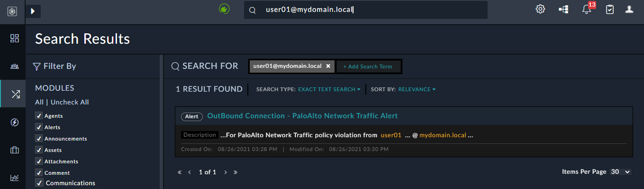This screenshot has width=644, height=189.
Task: Open the user profile icon
Action: 629,9
